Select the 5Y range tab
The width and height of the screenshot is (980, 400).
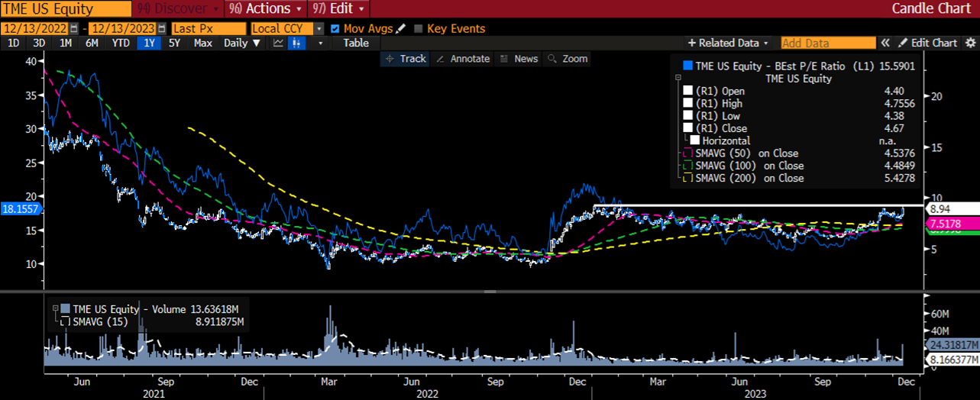coord(175,43)
